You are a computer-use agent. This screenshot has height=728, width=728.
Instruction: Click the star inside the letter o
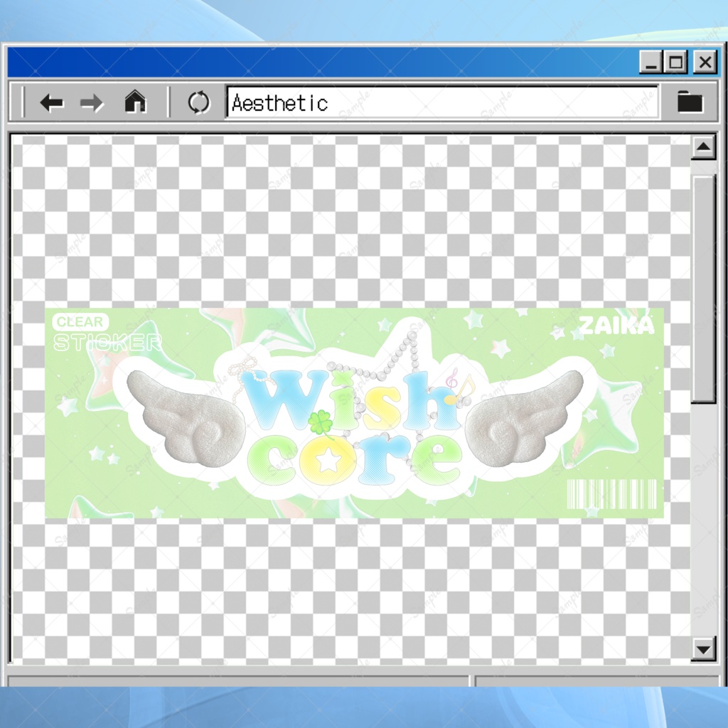pyautogui.click(x=329, y=460)
